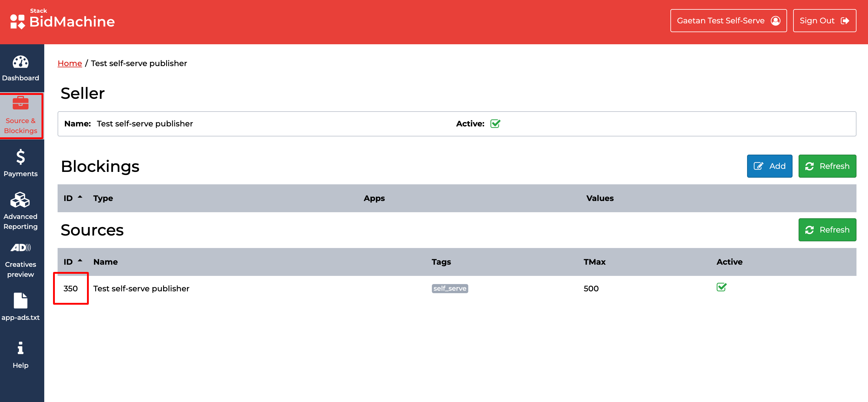Open the app-ads.txt file icon
868x402 pixels.
click(21, 300)
